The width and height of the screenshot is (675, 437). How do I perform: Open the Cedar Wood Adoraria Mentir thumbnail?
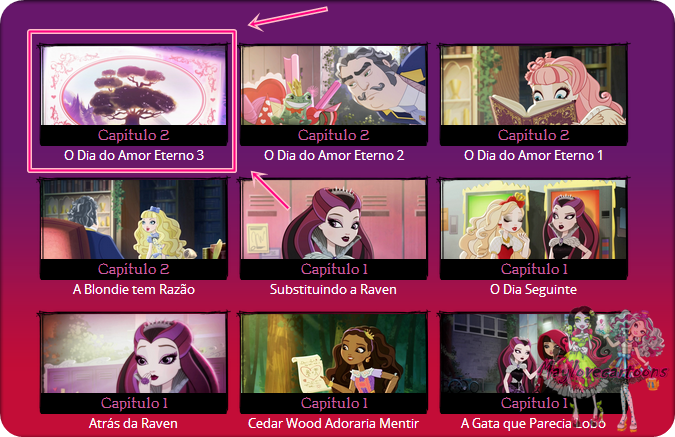pos(334,353)
